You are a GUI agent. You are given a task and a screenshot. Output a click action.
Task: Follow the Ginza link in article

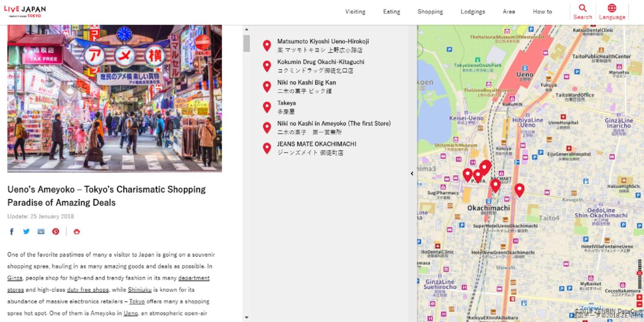15,278
